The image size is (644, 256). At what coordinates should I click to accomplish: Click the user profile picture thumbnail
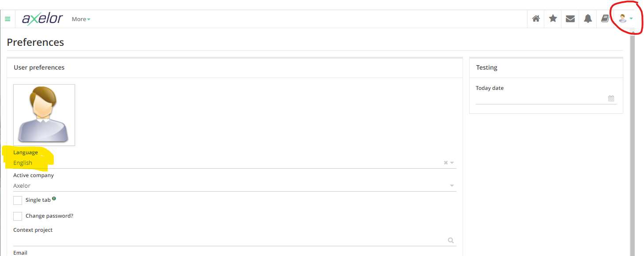[x=44, y=115]
